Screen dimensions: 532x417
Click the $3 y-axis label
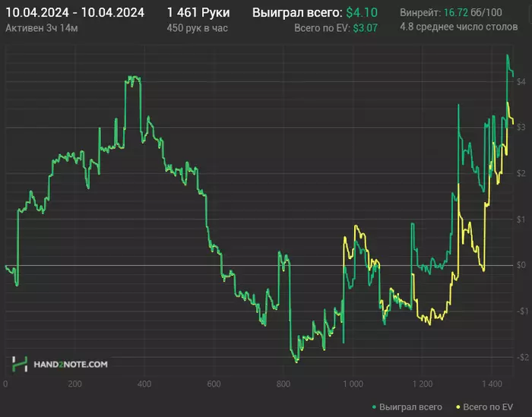(521, 127)
